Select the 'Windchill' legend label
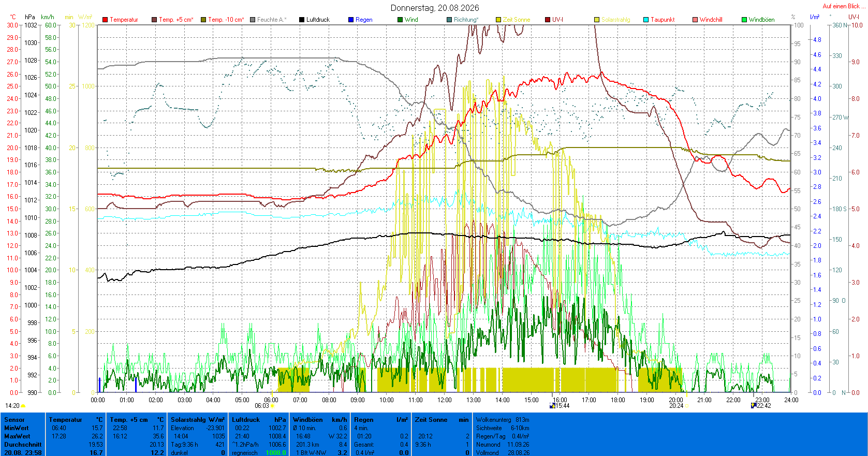Image resolution: width=868 pixels, height=456 pixels. [711, 20]
